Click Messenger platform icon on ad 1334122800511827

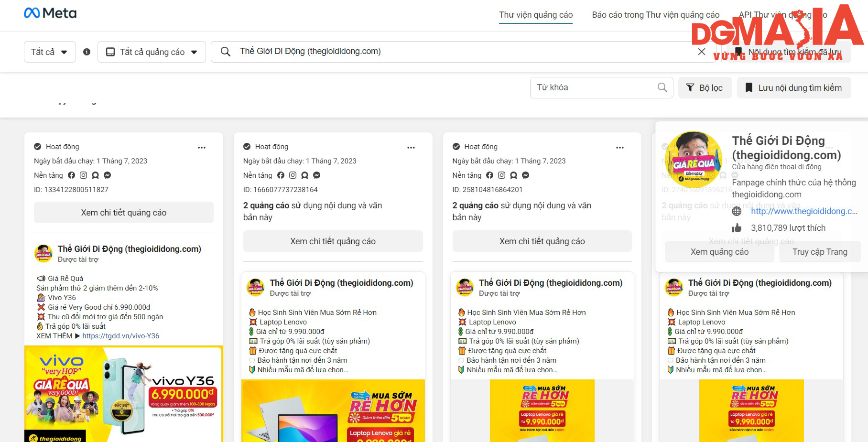108,175
